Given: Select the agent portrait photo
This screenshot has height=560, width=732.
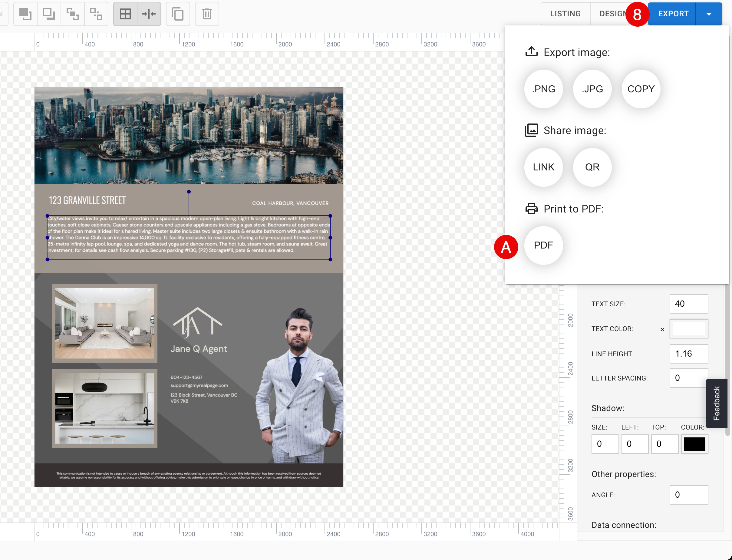Looking at the screenshot, I should [299, 385].
